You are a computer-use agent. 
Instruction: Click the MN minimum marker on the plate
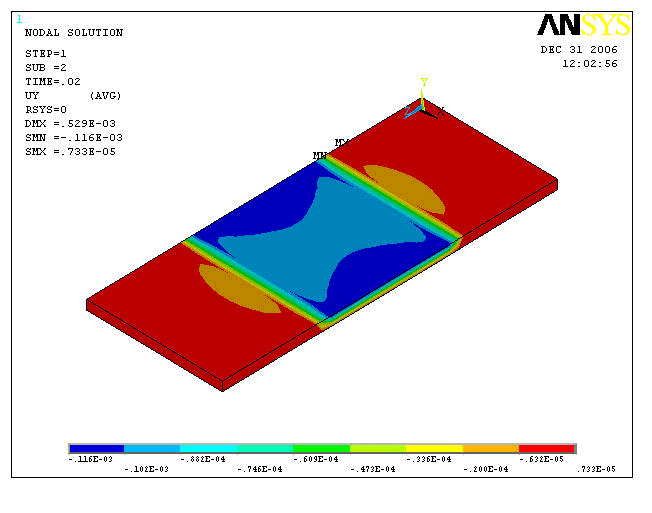(320, 156)
